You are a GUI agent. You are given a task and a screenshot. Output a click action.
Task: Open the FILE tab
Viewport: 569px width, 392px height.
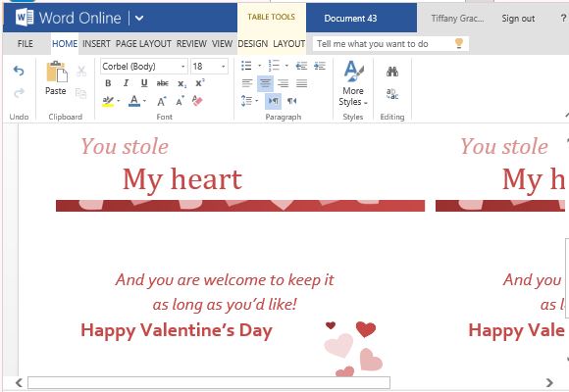(26, 44)
